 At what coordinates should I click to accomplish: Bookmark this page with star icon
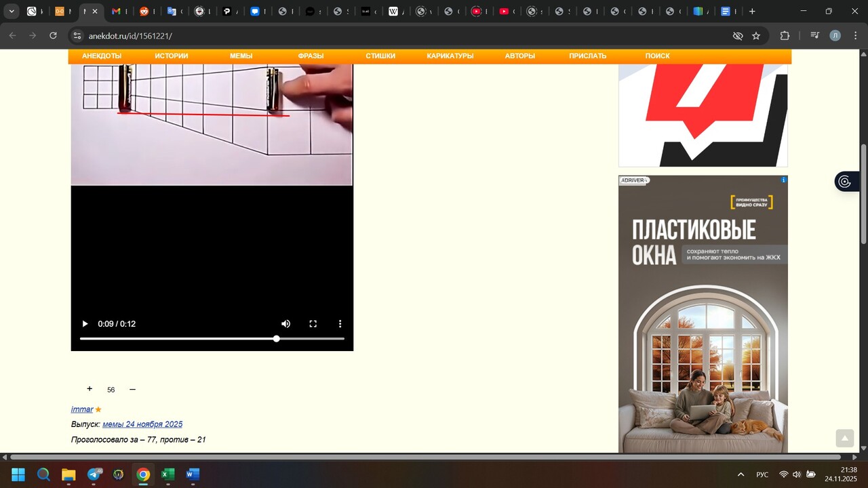tap(756, 36)
